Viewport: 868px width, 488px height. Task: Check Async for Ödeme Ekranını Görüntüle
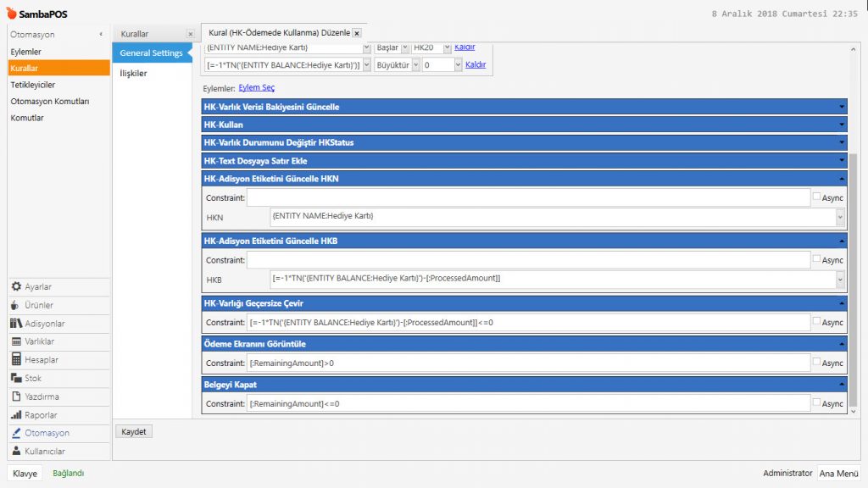coord(816,363)
